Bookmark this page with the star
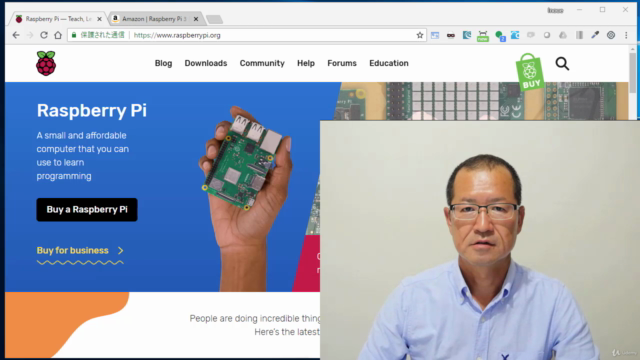The width and height of the screenshot is (640, 360). 420,35
